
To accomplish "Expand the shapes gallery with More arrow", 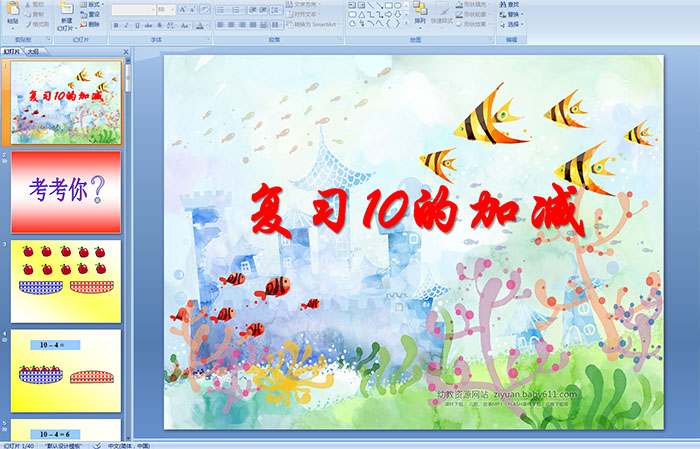I will click(406, 23).
